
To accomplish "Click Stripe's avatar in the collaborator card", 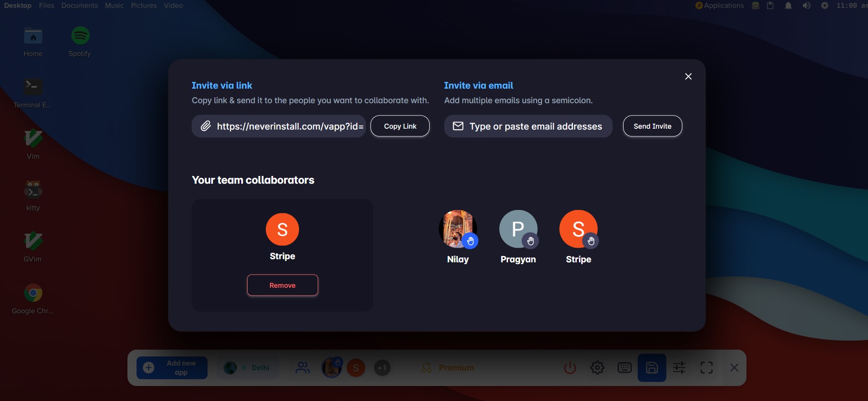I will [282, 229].
